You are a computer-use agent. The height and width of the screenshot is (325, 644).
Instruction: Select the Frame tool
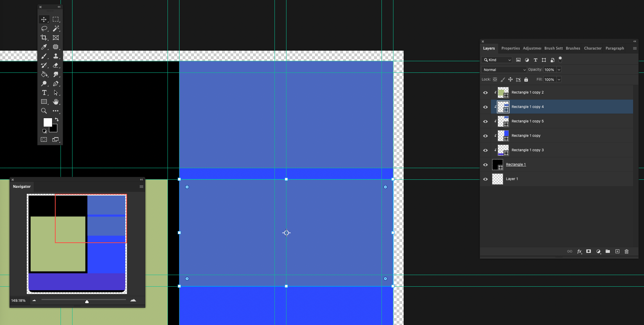(x=56, y=38)
